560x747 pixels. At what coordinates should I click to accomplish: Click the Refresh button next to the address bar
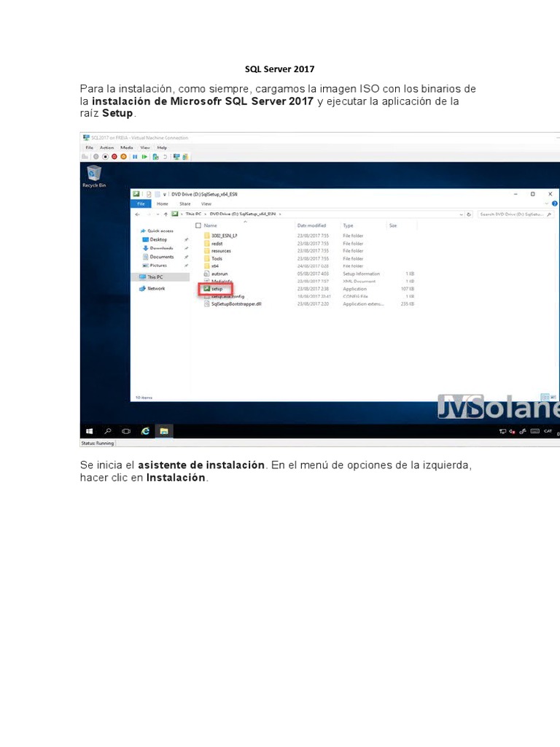pos(469,214)
